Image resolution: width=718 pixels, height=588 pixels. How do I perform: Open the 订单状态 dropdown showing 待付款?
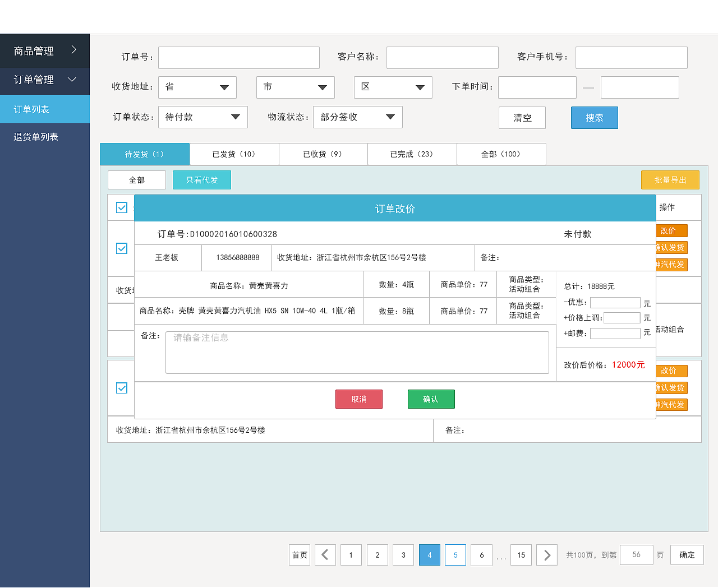pos(203,117)
